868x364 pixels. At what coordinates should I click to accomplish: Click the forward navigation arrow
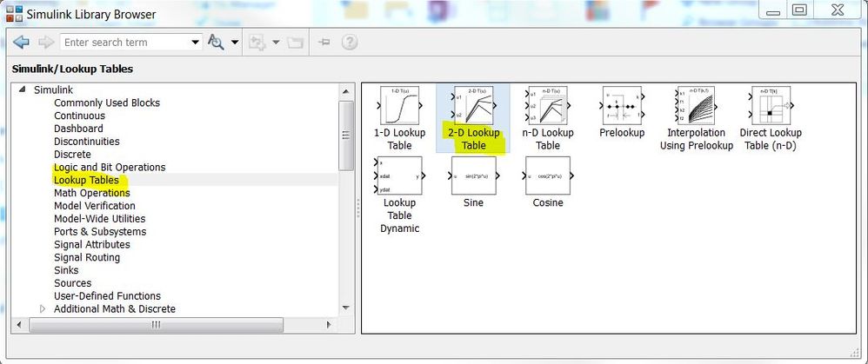click(x=46, y=42)
